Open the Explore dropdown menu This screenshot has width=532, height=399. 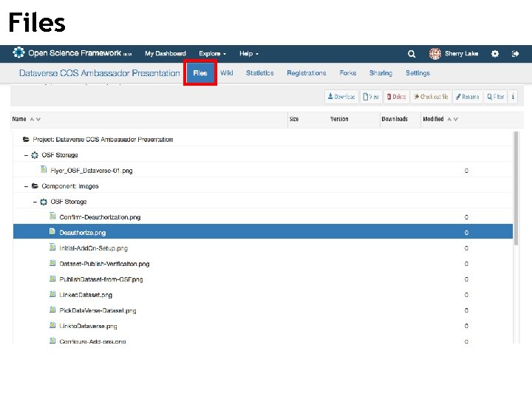pos(212,54)
